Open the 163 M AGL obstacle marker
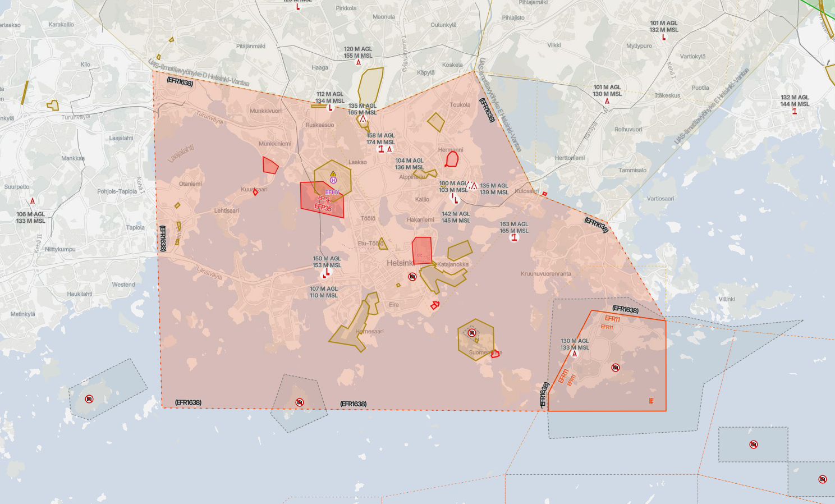Image resolution: width=835 pixels, height=504 pixels. pos(513,238)
